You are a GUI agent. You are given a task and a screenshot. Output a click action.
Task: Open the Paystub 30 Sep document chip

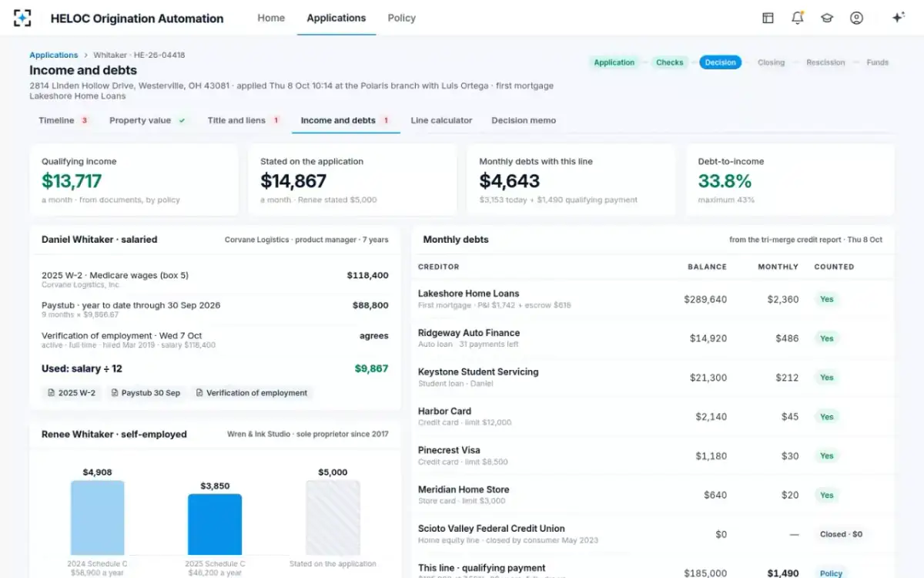click(x=146, y=393)
